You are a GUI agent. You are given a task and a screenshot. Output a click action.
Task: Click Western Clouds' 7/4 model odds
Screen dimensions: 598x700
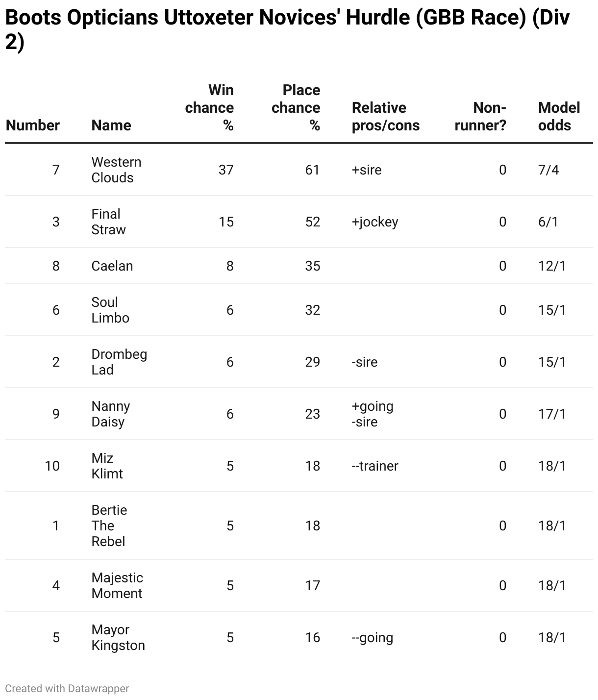click(548, 170)
